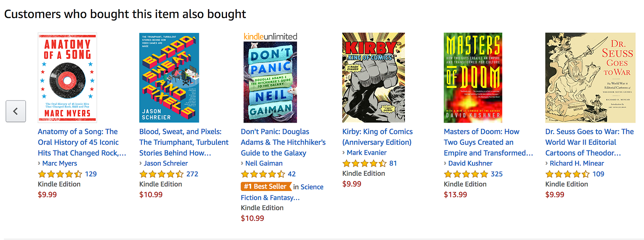
Task: View the 272 reviews for Blood, Sweat, and Pixels
Action: [x=192, y=174]
